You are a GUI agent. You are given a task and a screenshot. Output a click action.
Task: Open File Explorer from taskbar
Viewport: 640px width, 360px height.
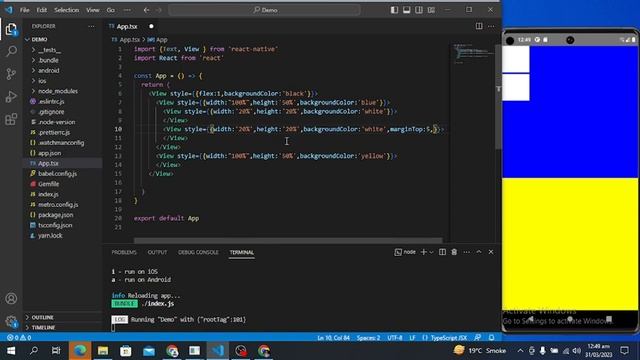[x=103, y=351]
